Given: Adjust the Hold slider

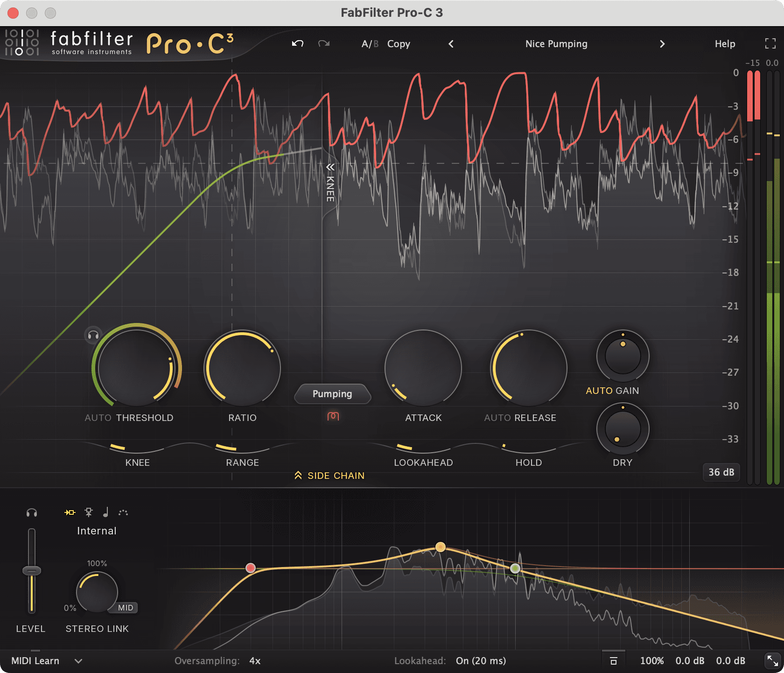Looking at the screenshot, I should tap(529, 448).
